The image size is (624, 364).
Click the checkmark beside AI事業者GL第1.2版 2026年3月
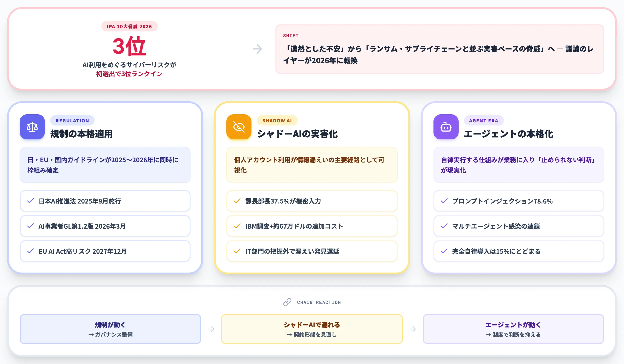30,226
